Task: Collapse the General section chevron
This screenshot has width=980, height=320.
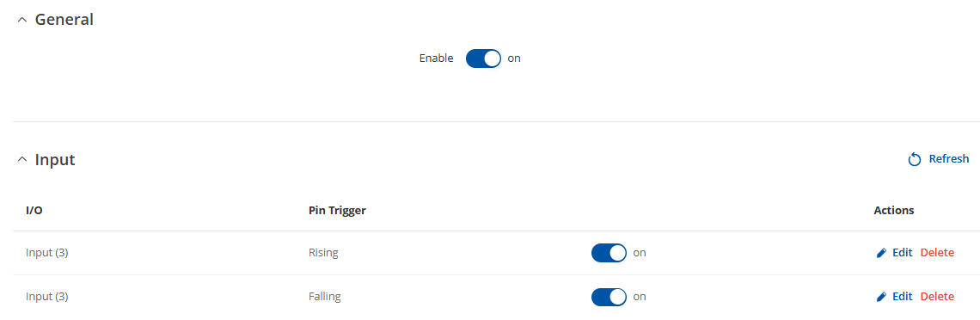Action: [22, 20]
